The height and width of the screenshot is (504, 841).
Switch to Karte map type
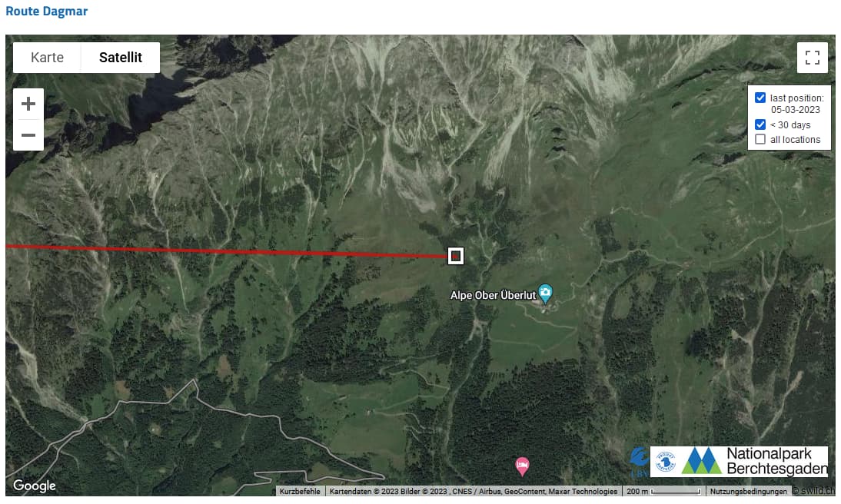point(47,58)
